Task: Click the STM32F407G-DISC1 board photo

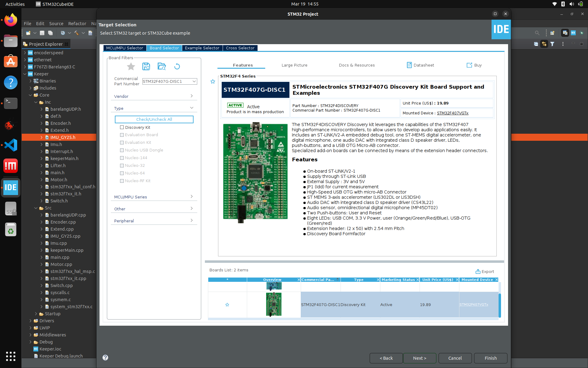Action: pos(255,172)
